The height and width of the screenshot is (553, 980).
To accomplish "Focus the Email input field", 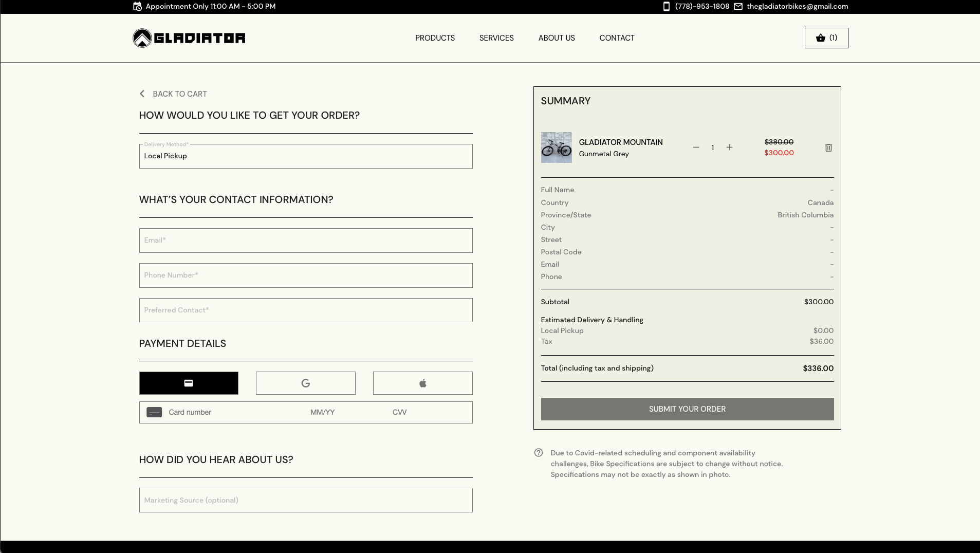I will click(x=306, y=241).
